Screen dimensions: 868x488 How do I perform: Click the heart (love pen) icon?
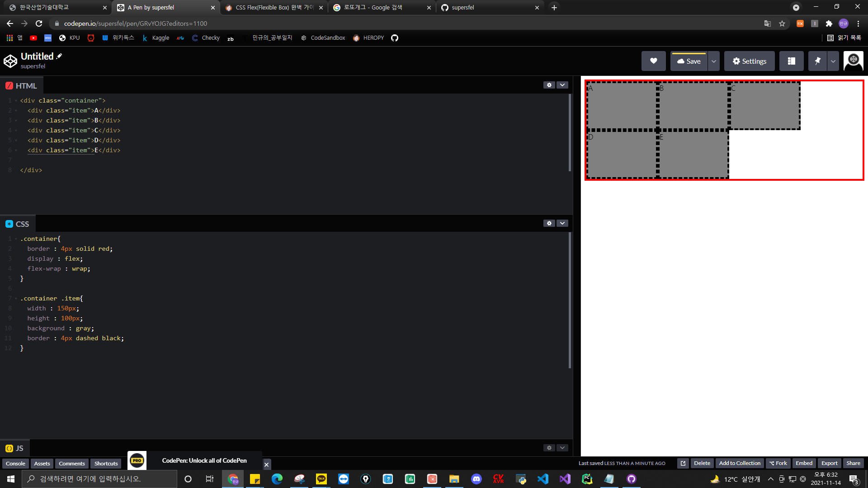click(653, 61)
